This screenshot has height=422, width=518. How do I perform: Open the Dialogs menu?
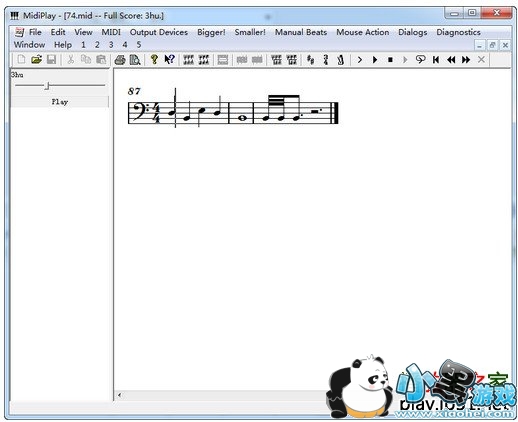[413, 32]
